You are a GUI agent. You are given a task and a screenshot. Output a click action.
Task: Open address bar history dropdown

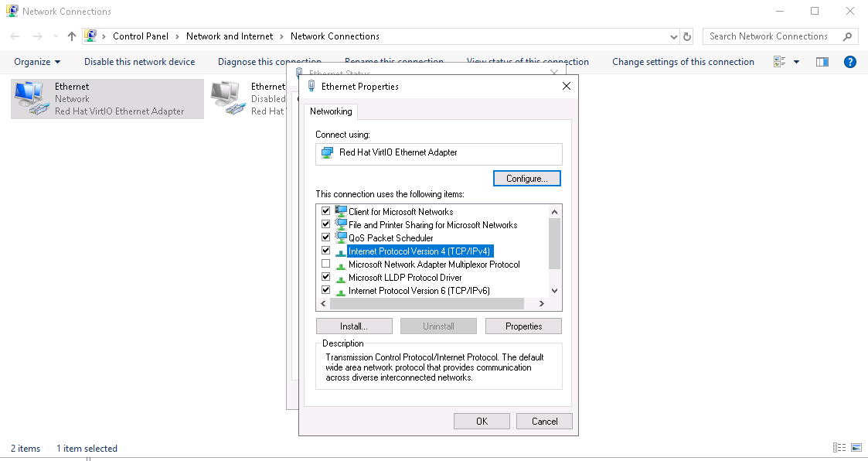[x=674, y=36]
